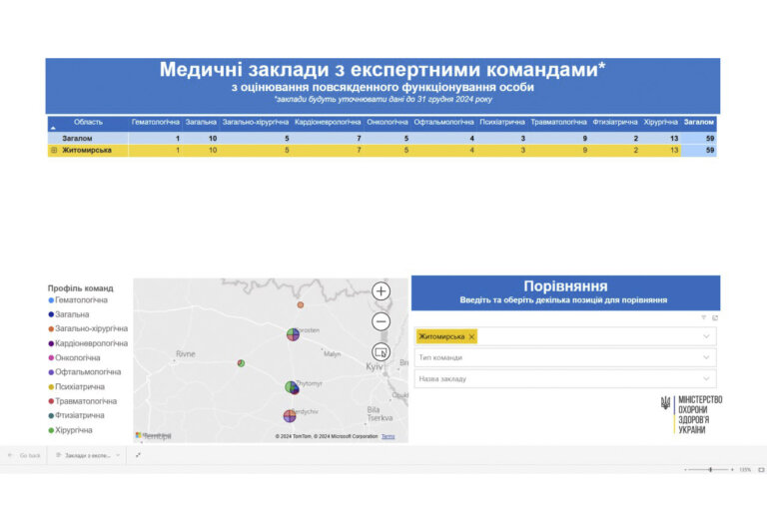Click the Go back button in bottom bar
Screen dimensions: 767x532
click(25, 455)
